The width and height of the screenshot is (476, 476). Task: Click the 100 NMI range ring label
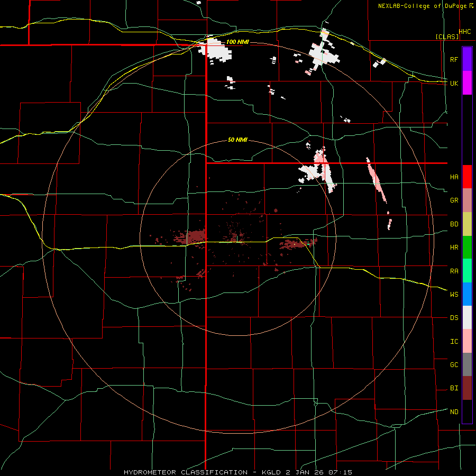click(x=237, y=42)
